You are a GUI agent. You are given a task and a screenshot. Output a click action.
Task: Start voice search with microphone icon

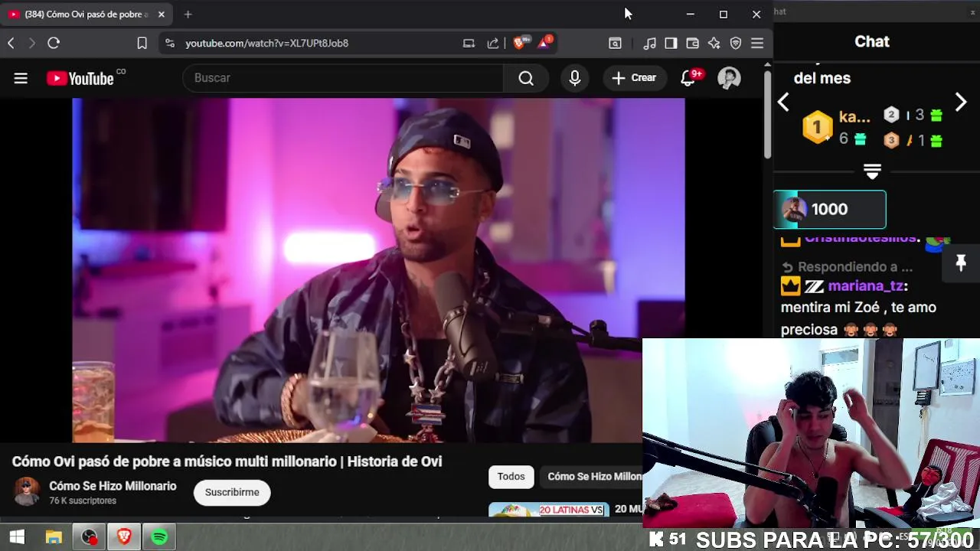click(575, 78)
